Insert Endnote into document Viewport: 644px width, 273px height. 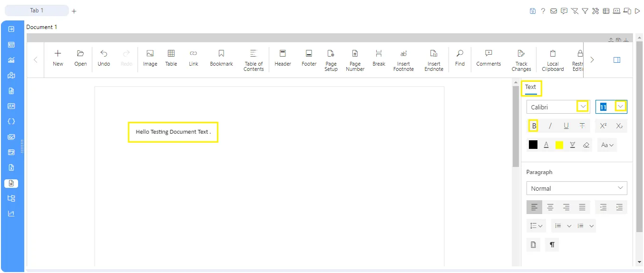(x=434, y=59)
